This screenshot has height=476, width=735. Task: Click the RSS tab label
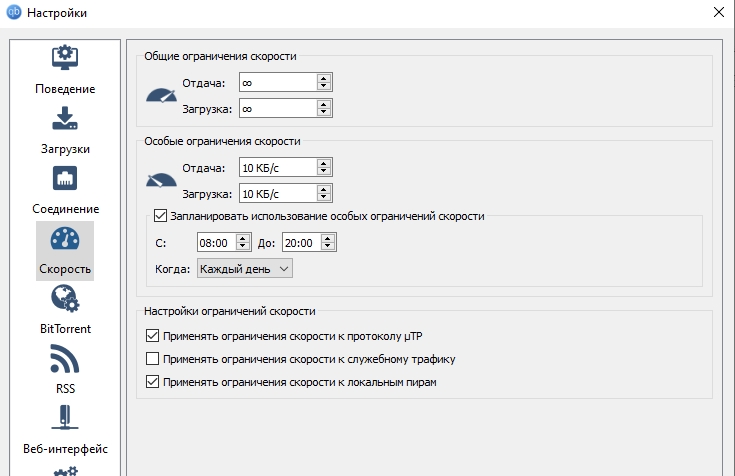point(66,389)
